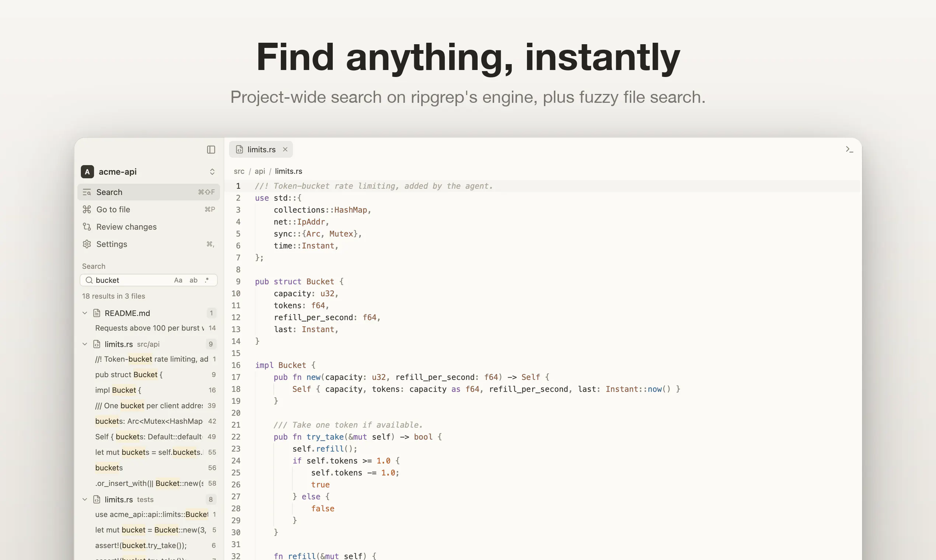Open Review changes
936x560 pixels.
tap(149, 227)
